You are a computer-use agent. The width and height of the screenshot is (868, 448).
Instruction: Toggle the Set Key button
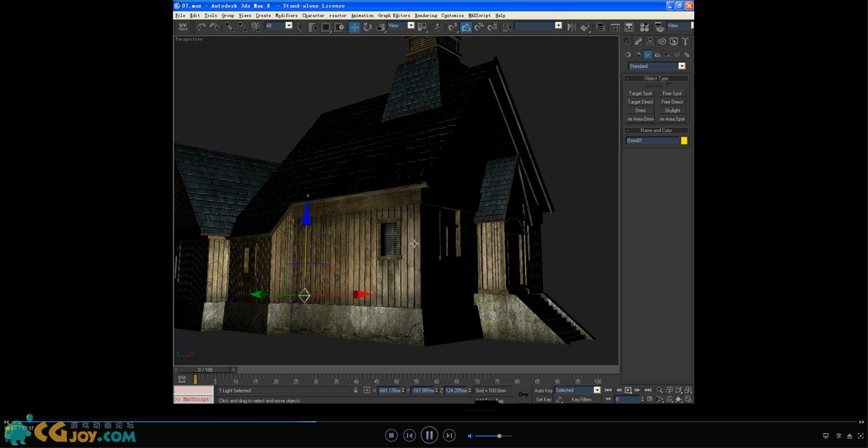pos(543,400)
